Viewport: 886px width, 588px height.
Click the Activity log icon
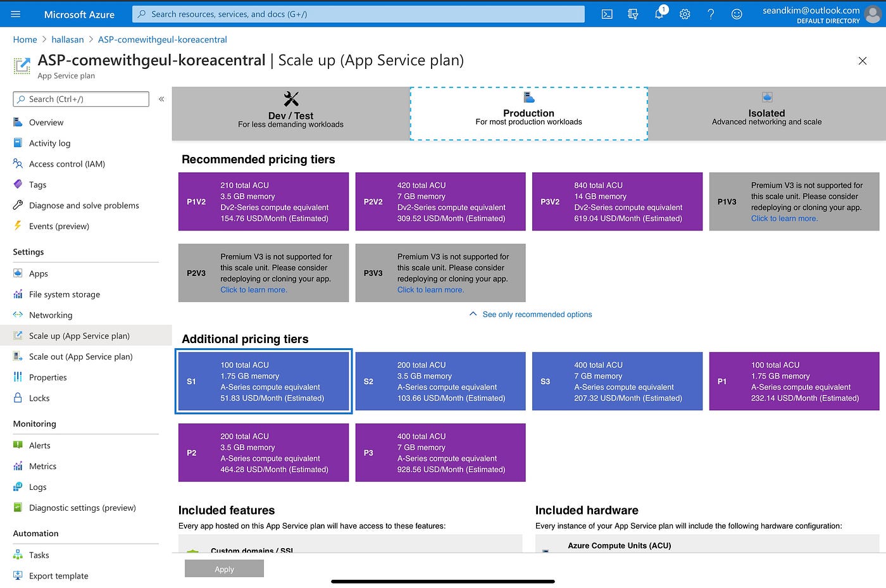coord(18,143)
